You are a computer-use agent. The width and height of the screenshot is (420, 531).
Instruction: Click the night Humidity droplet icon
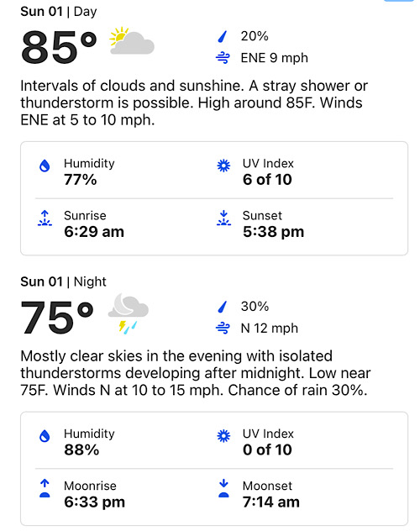click(45, 436)
